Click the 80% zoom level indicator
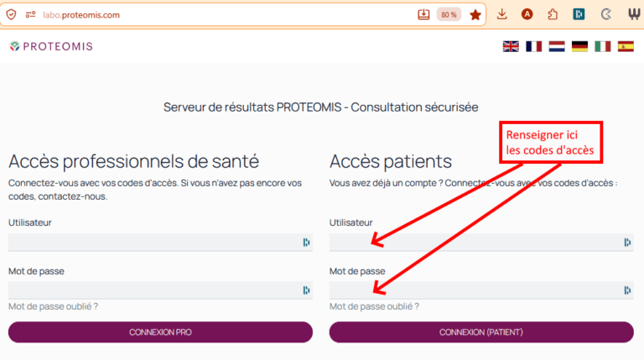644x360 pixels. pos(449,14)
